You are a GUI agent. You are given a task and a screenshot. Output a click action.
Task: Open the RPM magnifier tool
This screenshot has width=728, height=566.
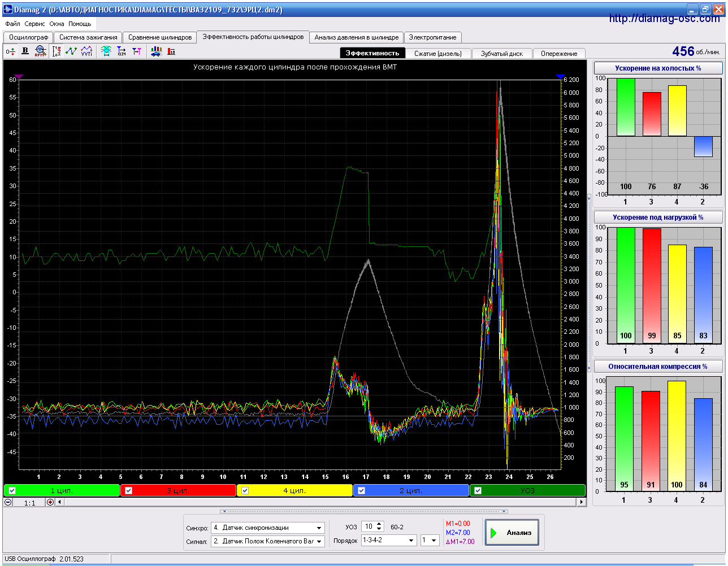(x=40, y=51)
